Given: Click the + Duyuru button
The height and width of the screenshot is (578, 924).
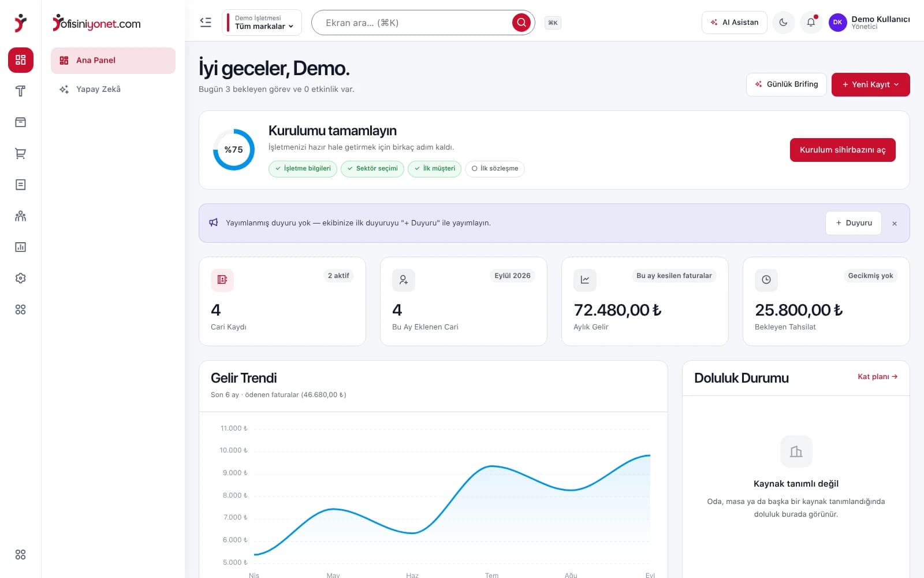Looking at the screenshot, I should tap(854, 223).
